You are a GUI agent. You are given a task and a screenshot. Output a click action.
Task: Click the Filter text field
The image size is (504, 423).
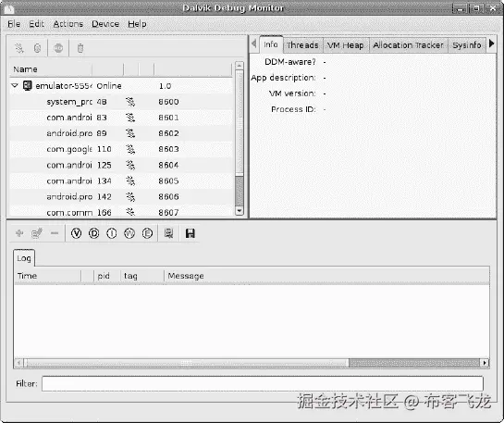[263, 383]
